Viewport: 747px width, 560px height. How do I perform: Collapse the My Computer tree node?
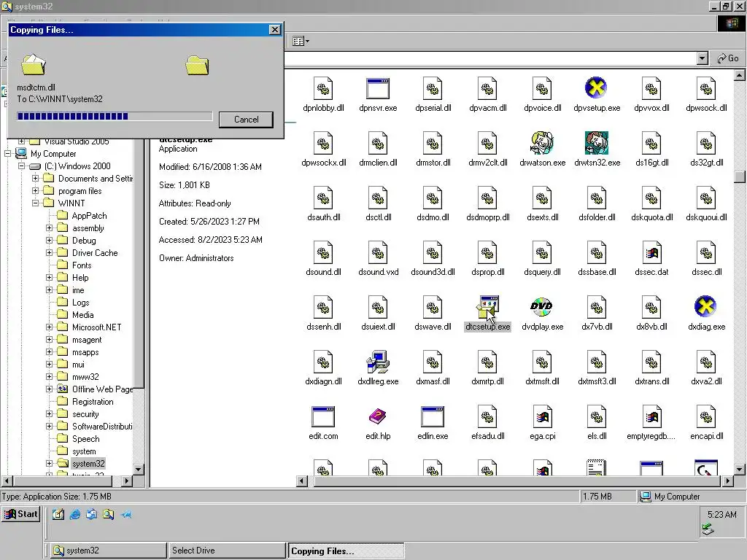(8, 154)
